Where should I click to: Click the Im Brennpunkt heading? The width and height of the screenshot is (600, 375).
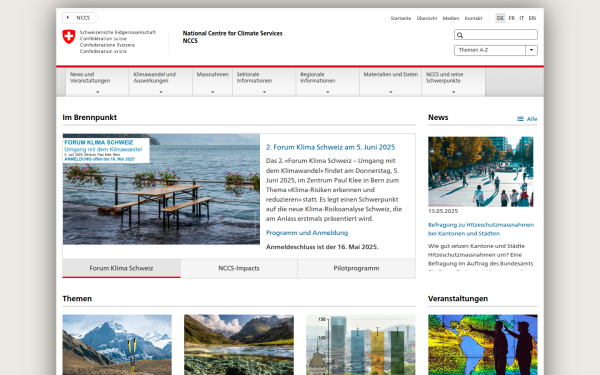(90, 117)
